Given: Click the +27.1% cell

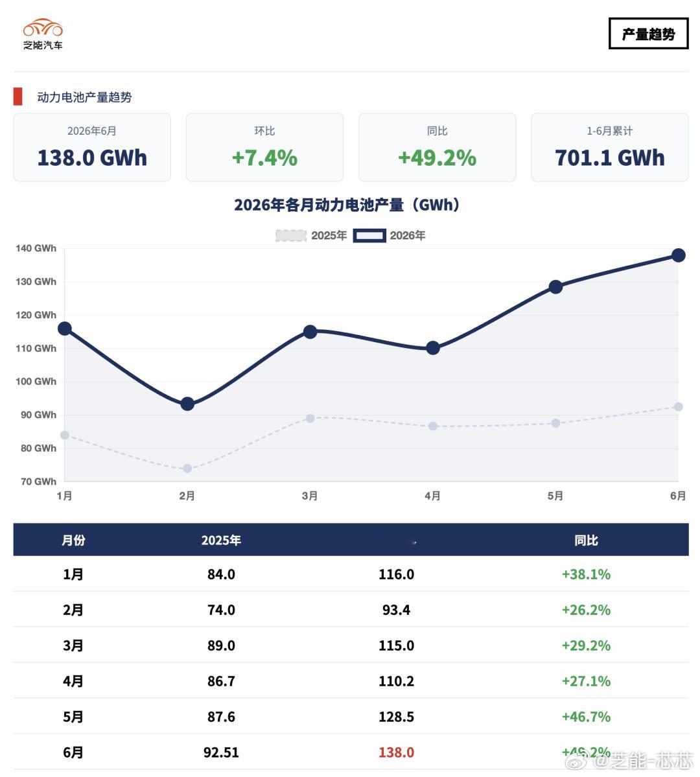Looking at the screenshot, I should (x=586, y=681).
